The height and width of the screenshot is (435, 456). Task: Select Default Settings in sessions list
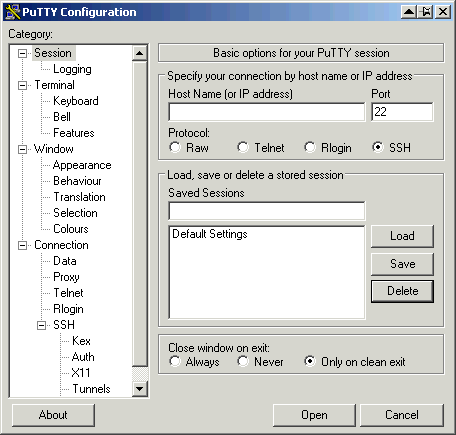tap(210, 234)
